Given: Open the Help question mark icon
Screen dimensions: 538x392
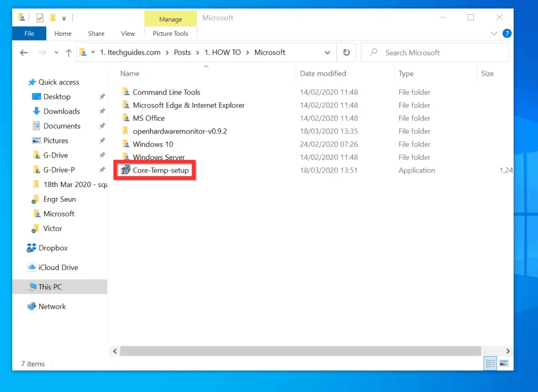Looking at the screenshot, I should coord(506,33).
